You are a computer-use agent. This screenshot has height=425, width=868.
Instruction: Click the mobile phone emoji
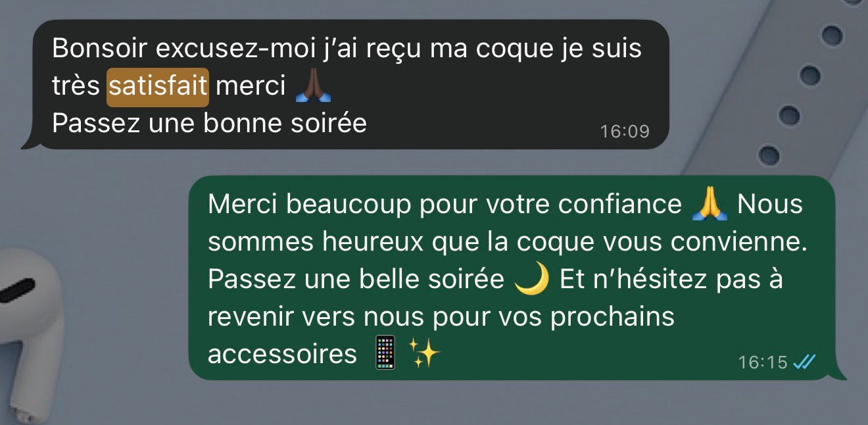(x=385, y=354)
